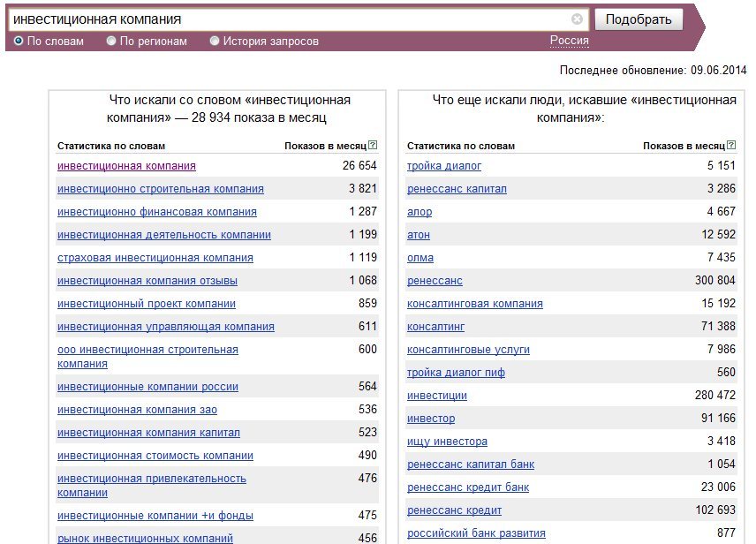Open the 'консалтинговая компания' related query
756x544 pixels.
[475, 304]
